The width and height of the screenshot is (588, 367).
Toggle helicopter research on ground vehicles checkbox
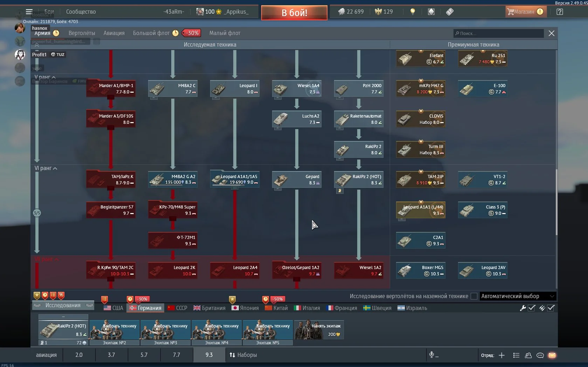click(x=474, y=296)
